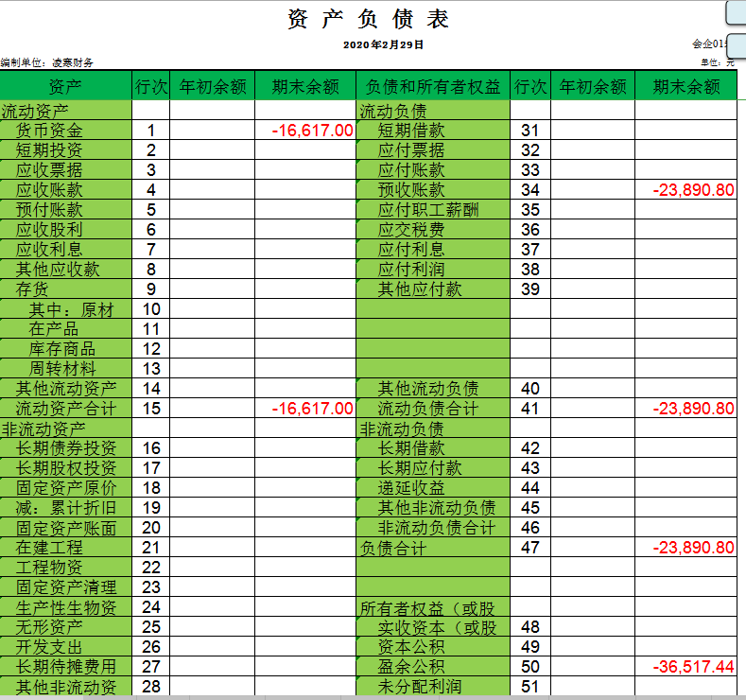Click row number 15 cell
The width and height of the screenshot is (746, 700).
point(151,409)
